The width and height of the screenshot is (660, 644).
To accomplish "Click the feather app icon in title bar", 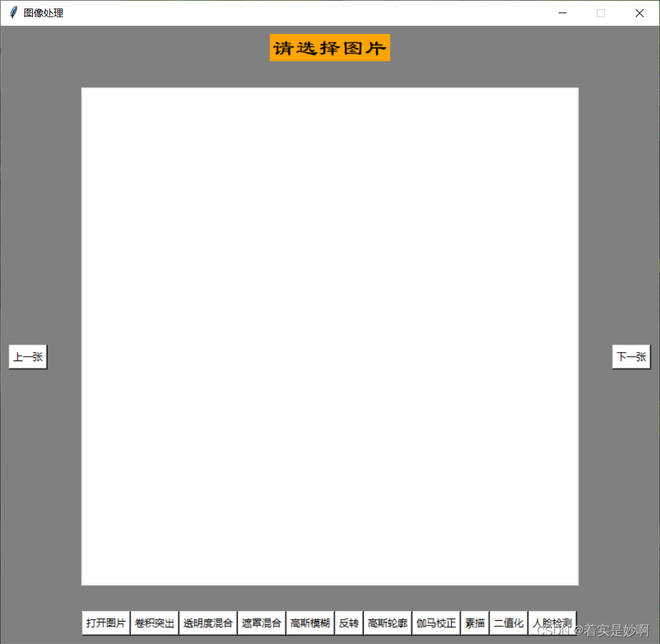I will click(x=13, y=13).
